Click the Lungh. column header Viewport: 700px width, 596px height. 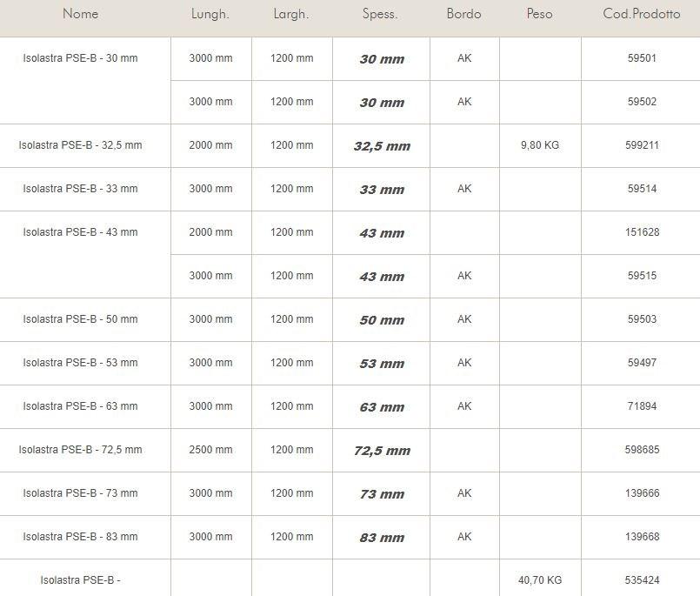pos(210,14)
